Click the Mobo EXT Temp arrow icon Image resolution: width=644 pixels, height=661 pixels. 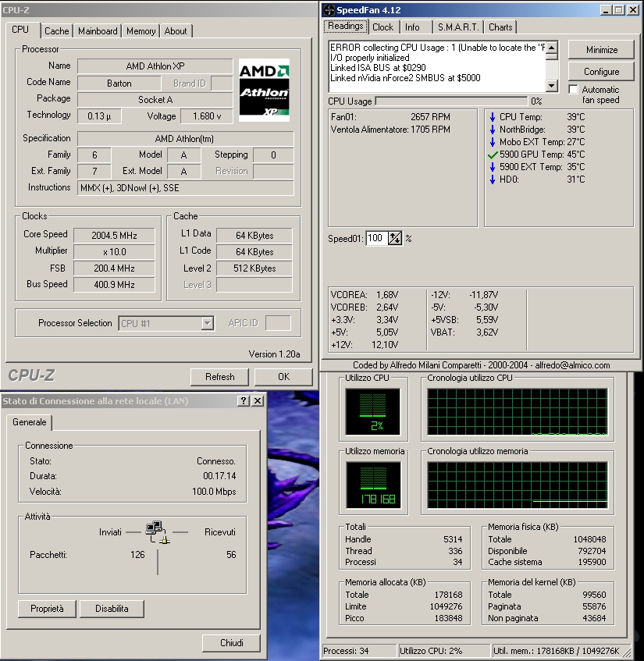coord(493,142)
